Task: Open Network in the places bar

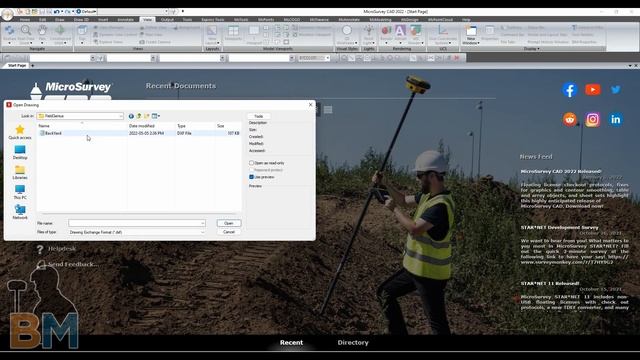Action: click(20, 212)
